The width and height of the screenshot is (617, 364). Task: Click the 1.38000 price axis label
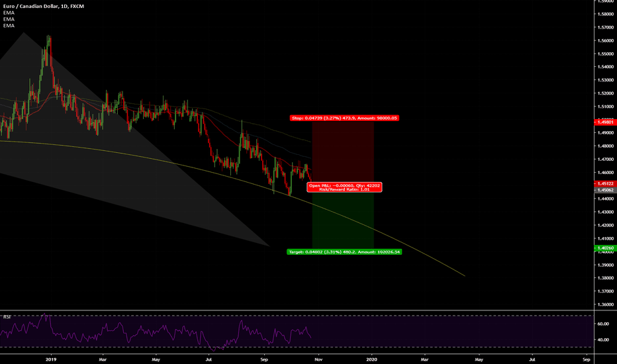[x=606, y=278]
